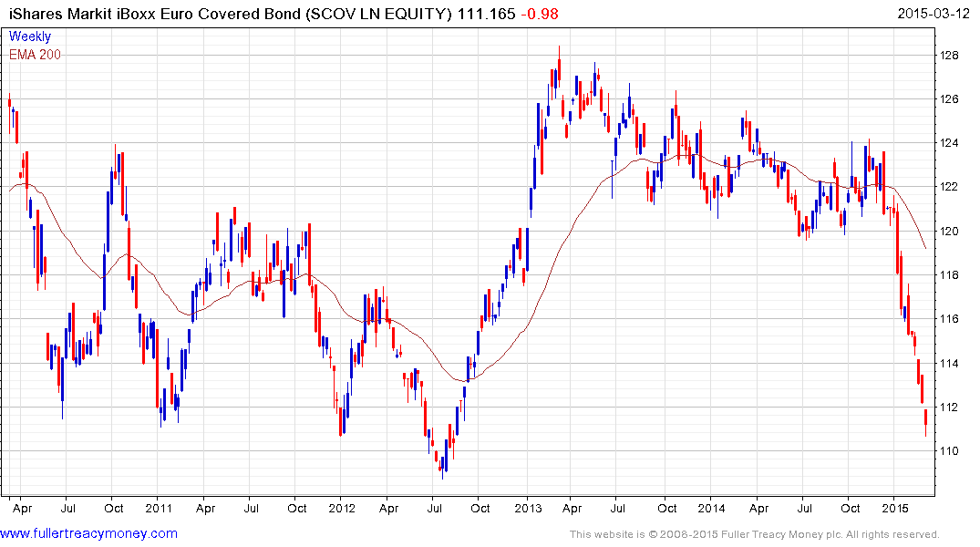
Task: Click the 110 price axis label
Action: tap(949, 450)
